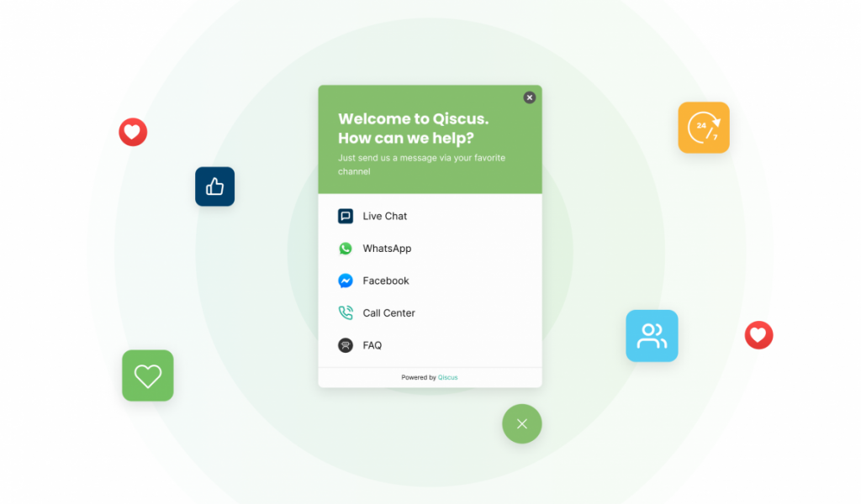861x504 pixels.
Task: Select the Call Center phone icon
Action: pyautogui.click(x=346, y=312)
